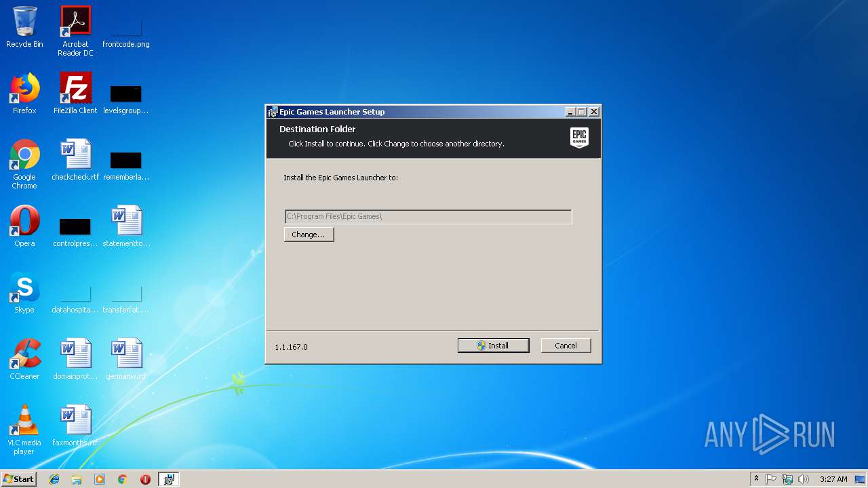Image resolution: width=868 pixels, height=488 pixels.
Task: Open Windows Explorer from the taskbar
Action: [77, 479]
